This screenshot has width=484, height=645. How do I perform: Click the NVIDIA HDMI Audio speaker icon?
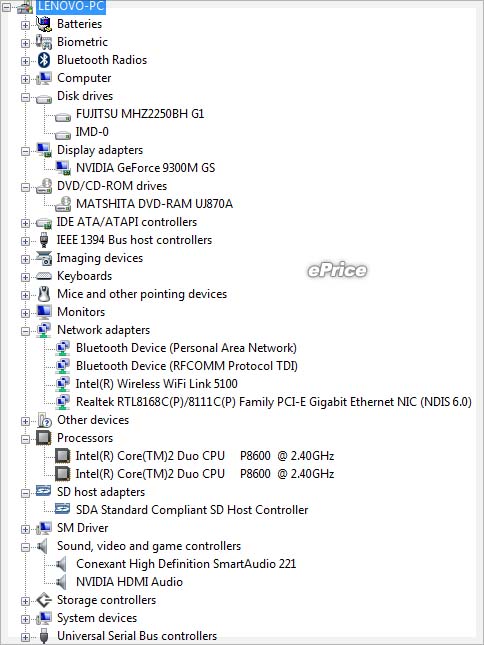click(x=61, y=582)
